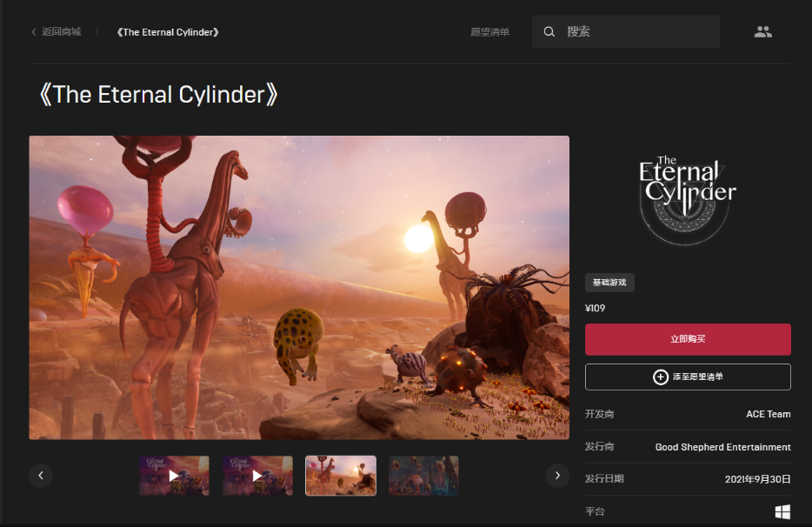Click the plus icon on wishlist button
The width and height of the screenshot is (812, 527).
660,377
